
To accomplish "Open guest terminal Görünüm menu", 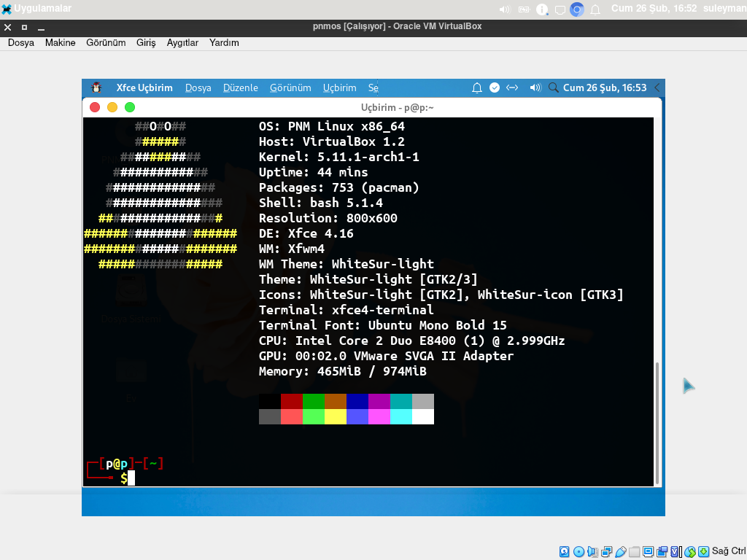I will [290, 87].
